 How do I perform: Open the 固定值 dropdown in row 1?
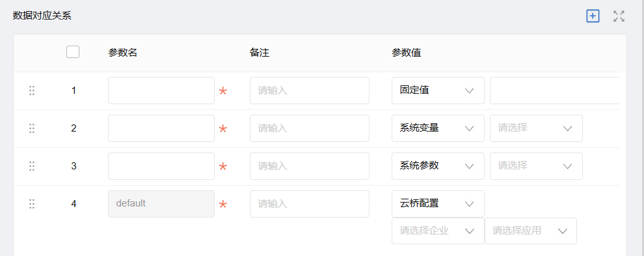coord(438,91)
